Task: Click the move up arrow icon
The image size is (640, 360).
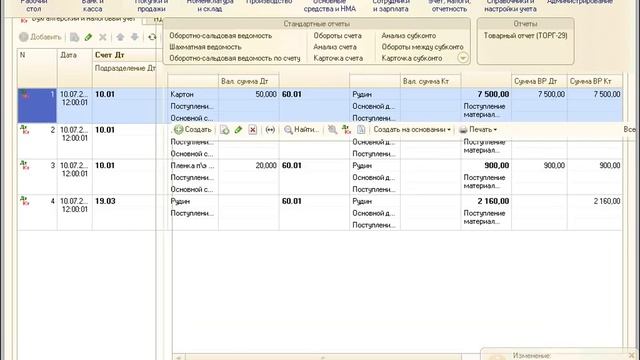Action: pos(120,37)
